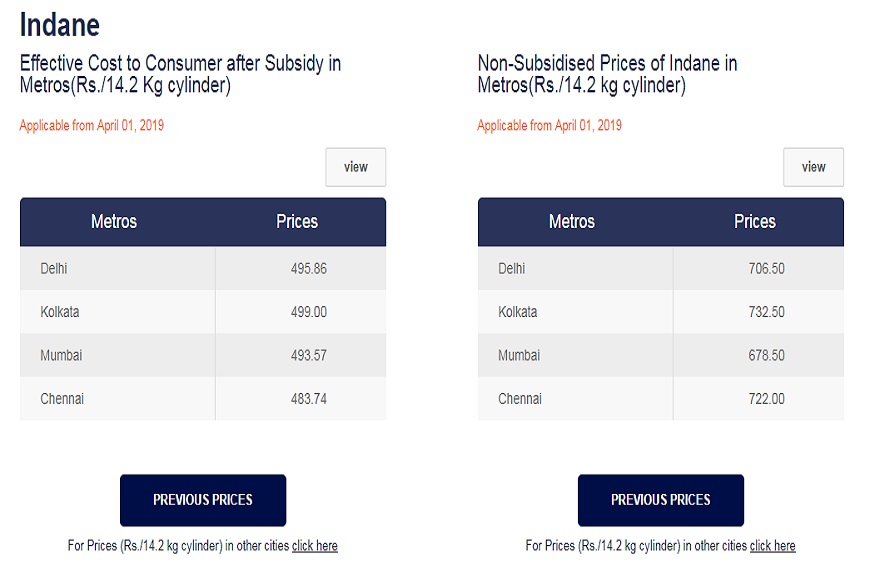Image resolution: width=875 pixels, height=583 pixels.
Task: Click the view button for subsidised prices
Action: click(355, 167)
